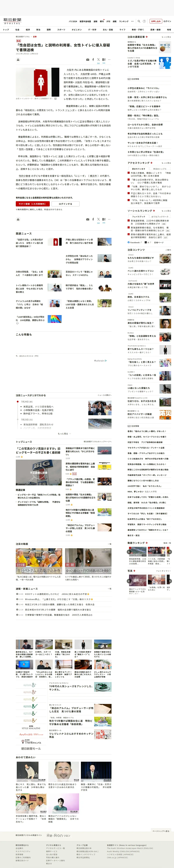The height and width of the screenshot is (868, 174).
Task: Switch to 昨日のトップ5 ranking tab
Action: 159,169
